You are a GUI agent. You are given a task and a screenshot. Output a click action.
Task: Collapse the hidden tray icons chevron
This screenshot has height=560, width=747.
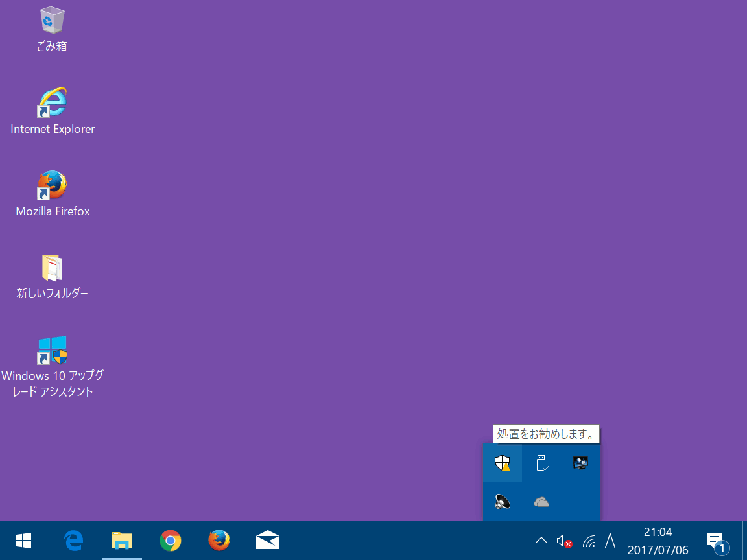(541, 541)
